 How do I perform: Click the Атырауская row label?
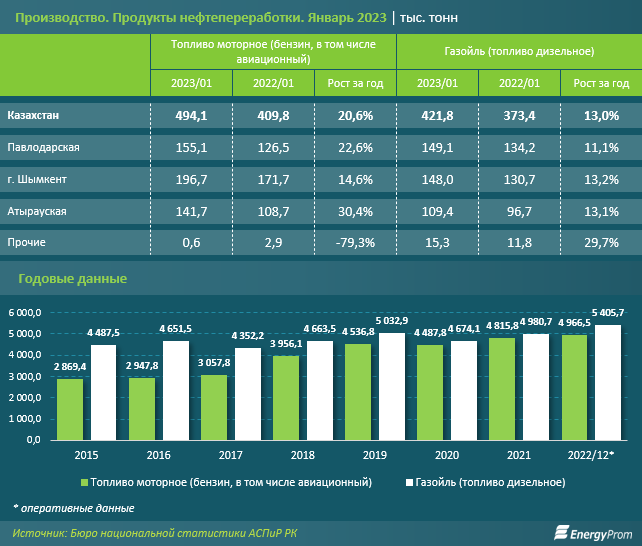click(x=37, y=212)
